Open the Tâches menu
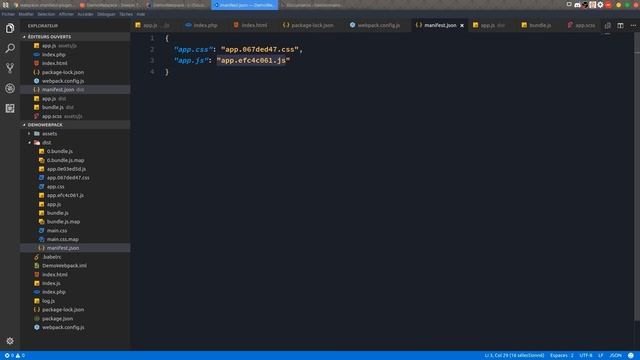Viewport: 640px width, 360px height. point(126,14)
